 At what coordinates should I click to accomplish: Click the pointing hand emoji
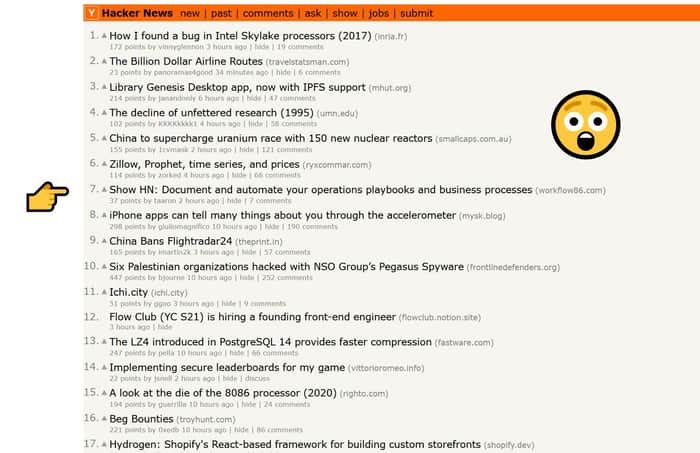coord(47,196)
